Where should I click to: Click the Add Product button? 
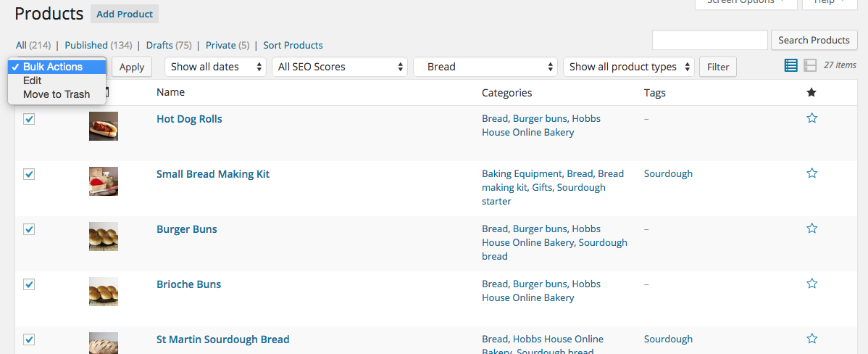pyautogui.click(x=125, y=14)
